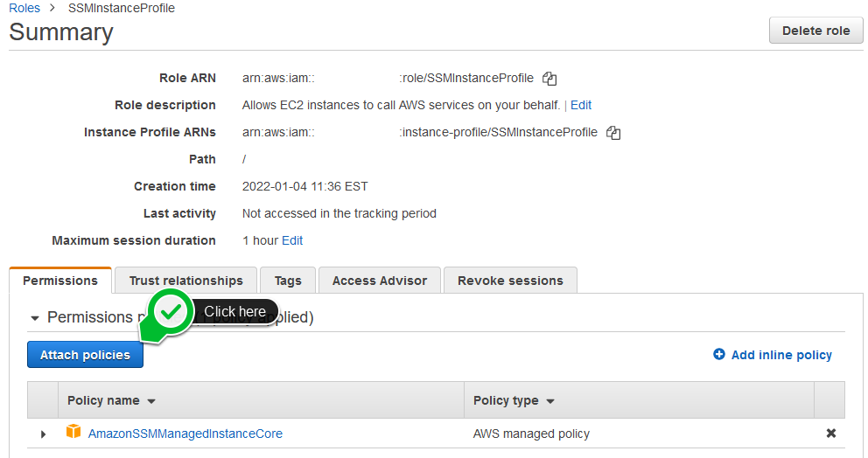Click the green checkmark callout icon
Screen dimensions: 868x458
pos(171,312)
